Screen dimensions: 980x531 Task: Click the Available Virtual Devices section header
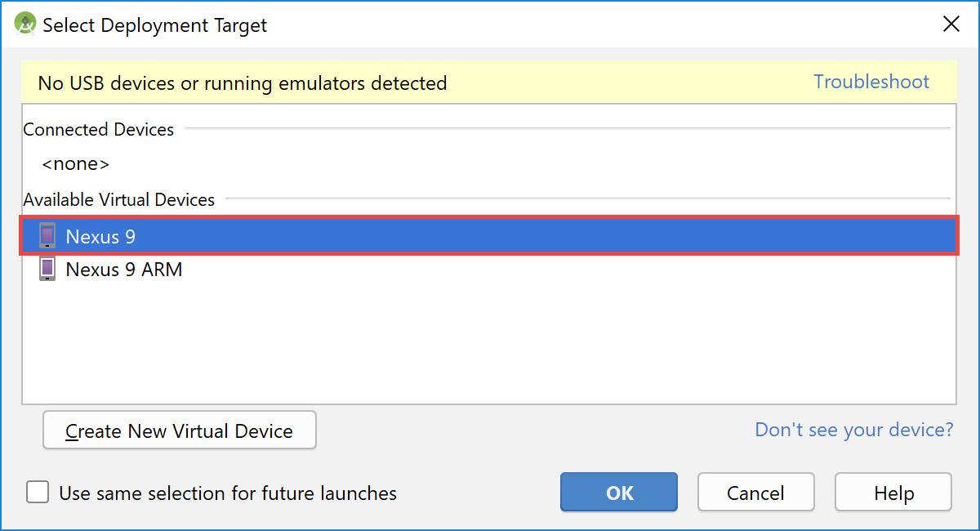(x=119, y=199)
